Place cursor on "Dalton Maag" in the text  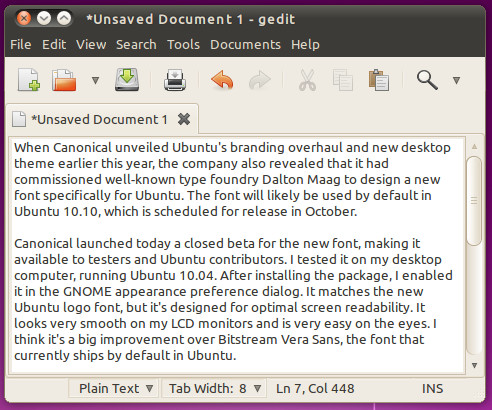(x=301, y=180)
